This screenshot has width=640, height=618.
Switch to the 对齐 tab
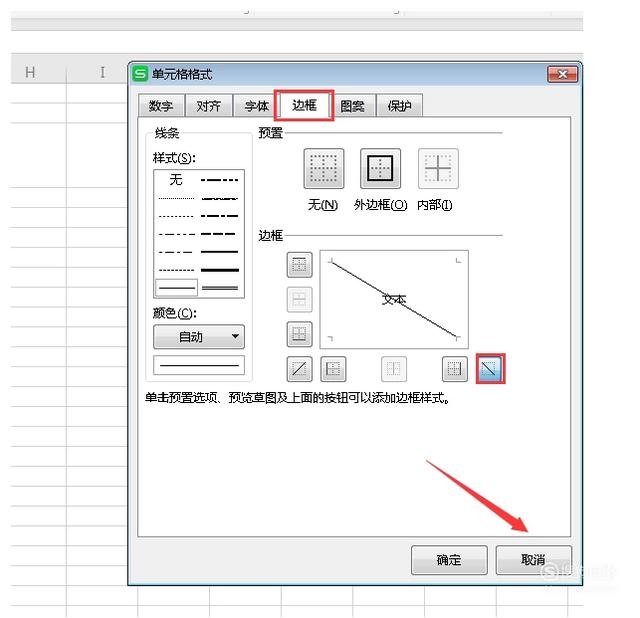(209, 106)
